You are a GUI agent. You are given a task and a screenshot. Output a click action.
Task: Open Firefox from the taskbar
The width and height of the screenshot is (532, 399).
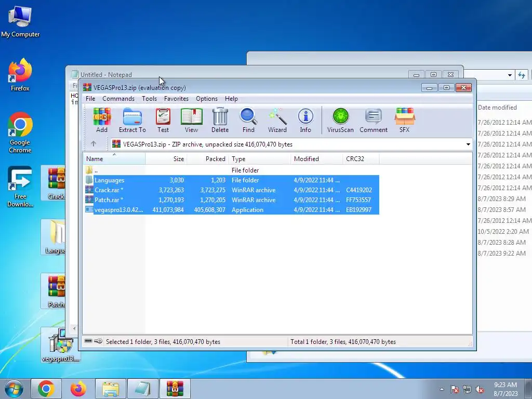tap(78, 389)
